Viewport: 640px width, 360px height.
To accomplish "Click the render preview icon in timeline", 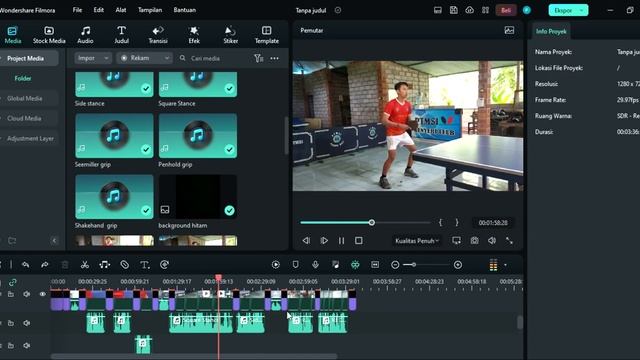I will (x=276, y=265).
